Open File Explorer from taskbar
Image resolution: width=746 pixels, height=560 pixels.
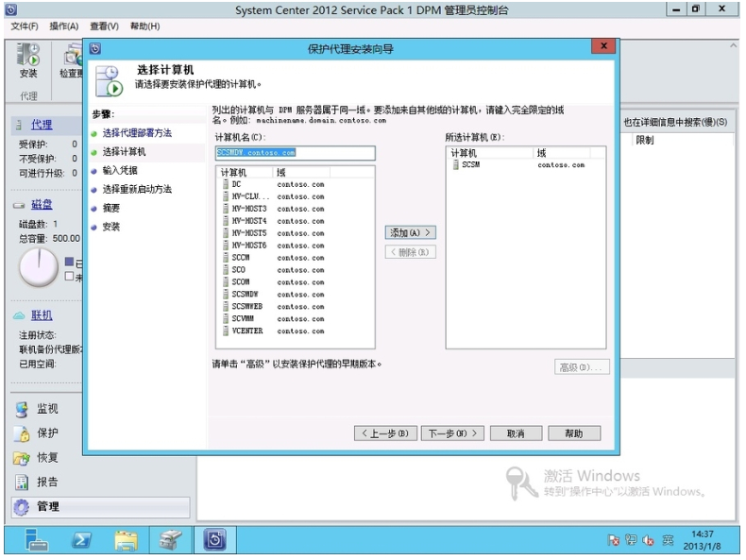pyautogui.click(x=127, y=540)
